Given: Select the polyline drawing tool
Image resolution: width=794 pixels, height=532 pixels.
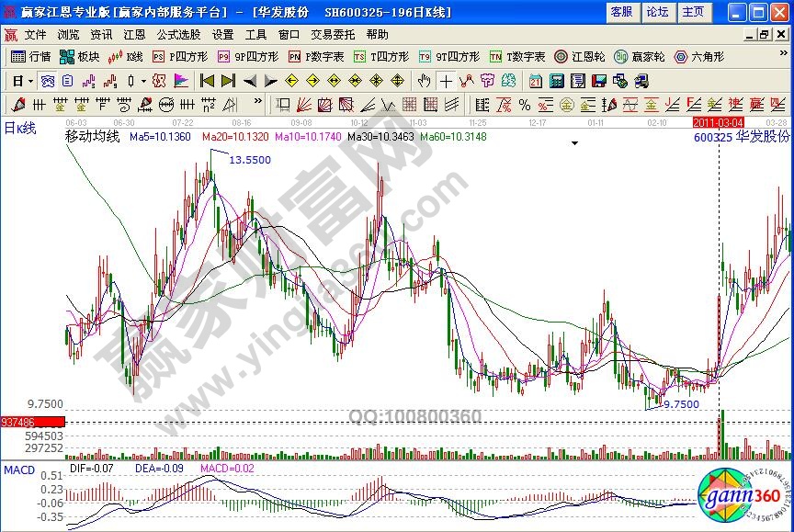Looking at the screenshot, I should tap(466, 81).
